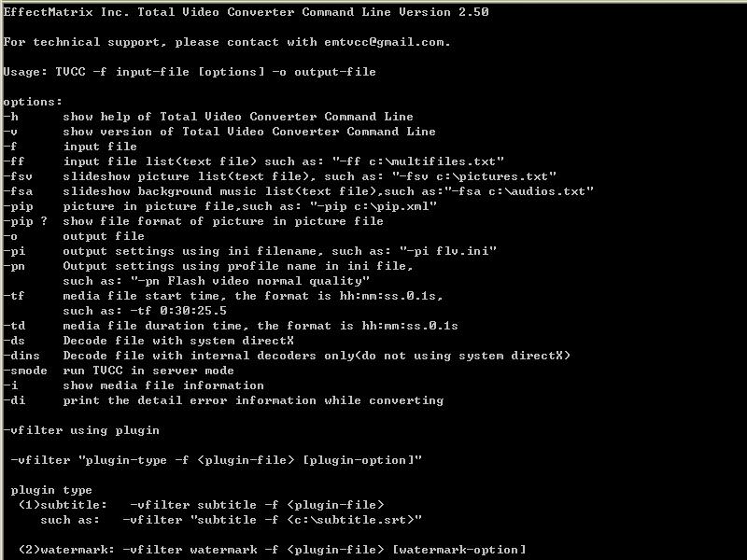This screenshot has height=560, width=747.
Task: Click the -ff input file list flag
Action: coord(15,161)
